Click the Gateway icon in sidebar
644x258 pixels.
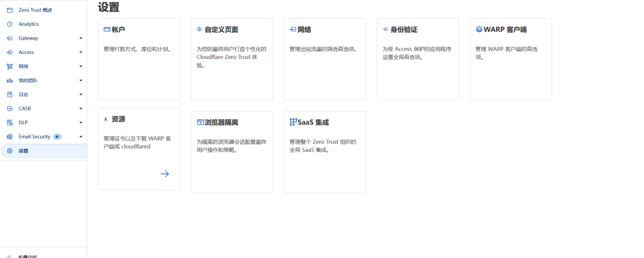tap(10, 38)
